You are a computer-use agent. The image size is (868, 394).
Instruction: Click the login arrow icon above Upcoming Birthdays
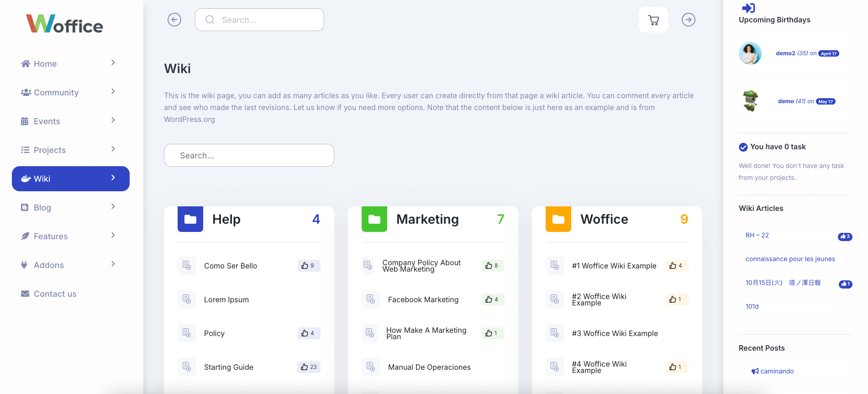pyautogui.click(x=748, y=8)
